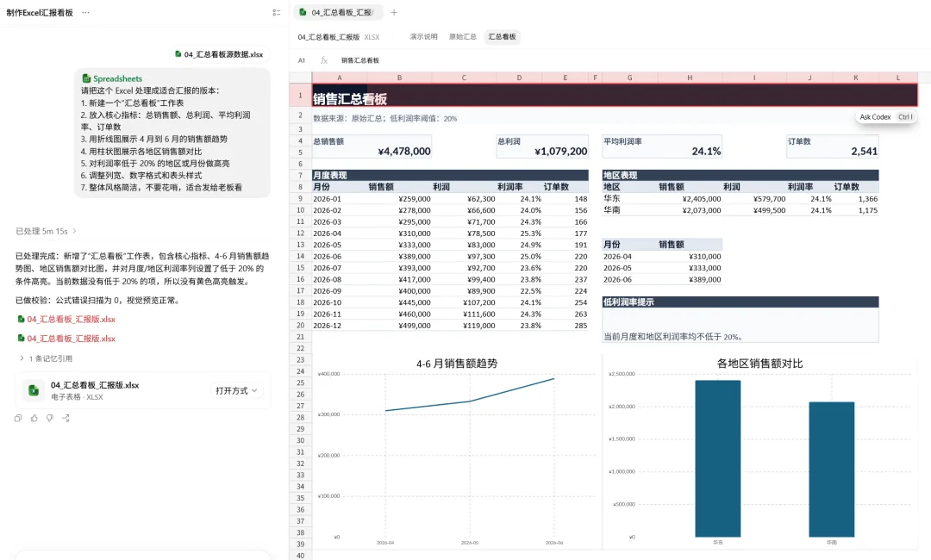Click the fx formula icon
This screenshot has width=931, height=560.
coord(324,60)
